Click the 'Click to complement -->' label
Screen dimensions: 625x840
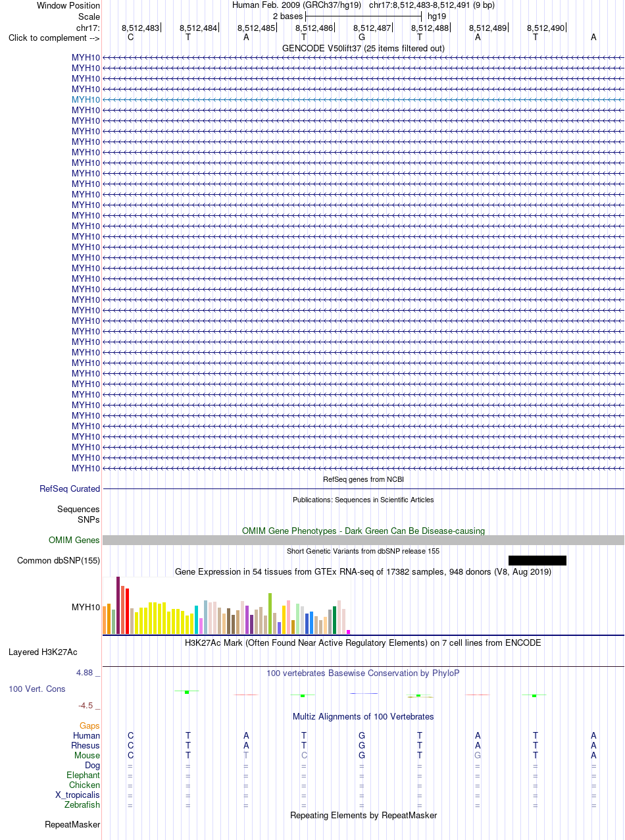54,38
